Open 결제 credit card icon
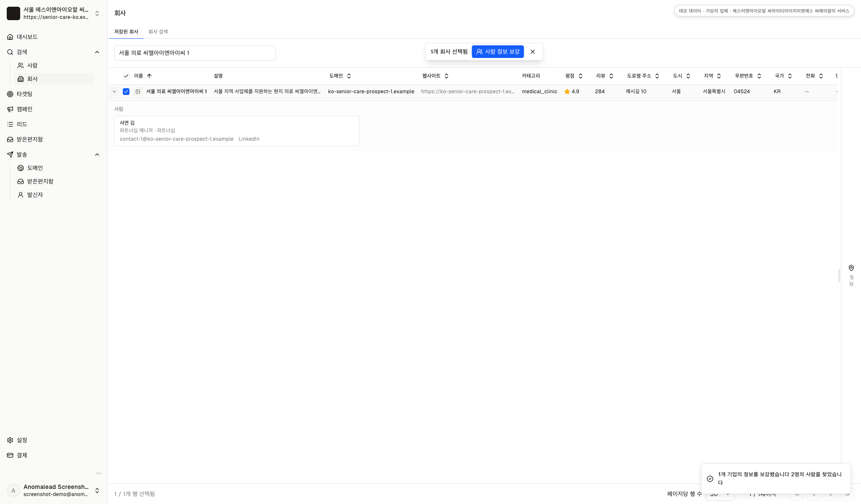 tap(10, 455)
